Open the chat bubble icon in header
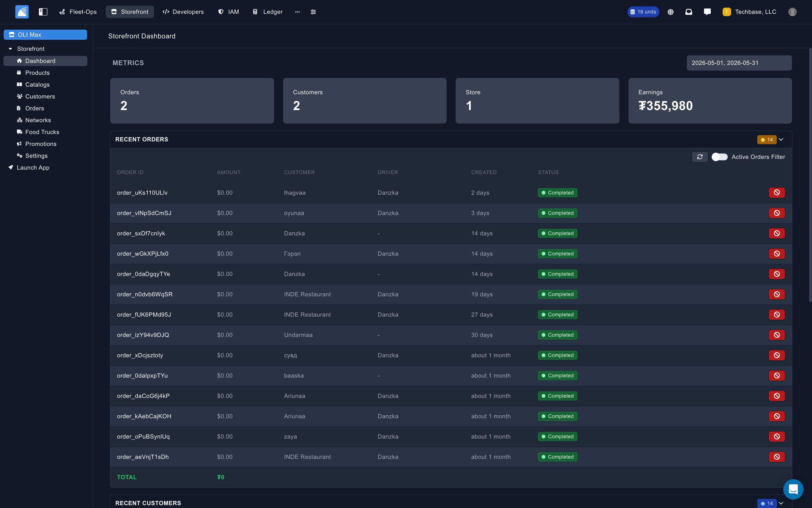The width and height of the screenshot is (812, 508). [x=707, y=12]
